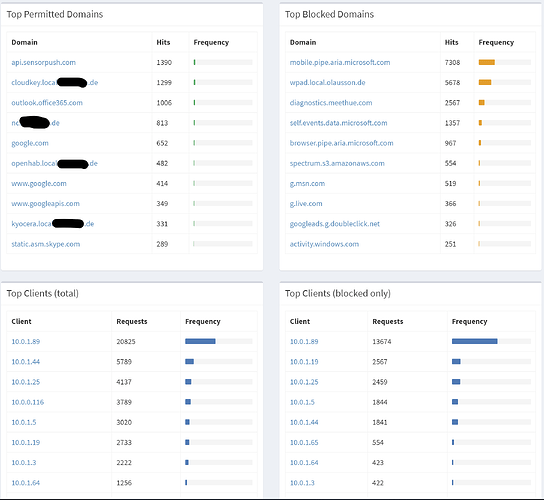Open client 10.0.1.44 in blocked only clients

pyautogui.click(x=304, y=422)
